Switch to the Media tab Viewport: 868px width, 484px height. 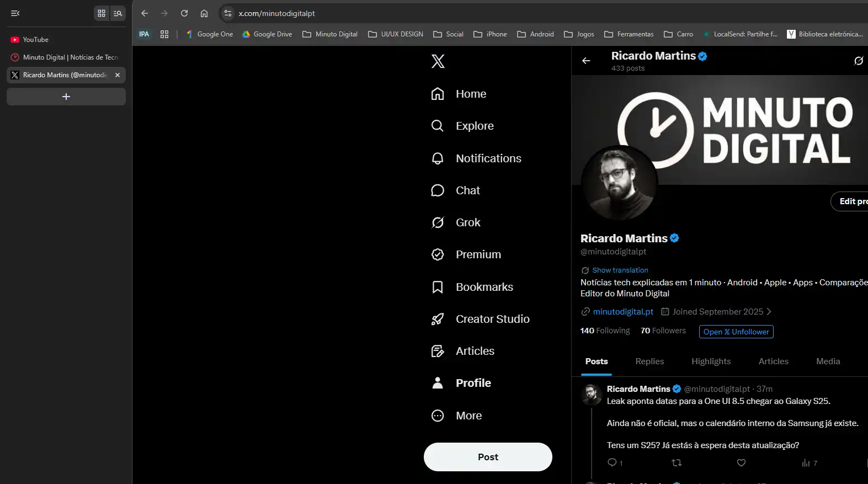(x=828, y=361)
